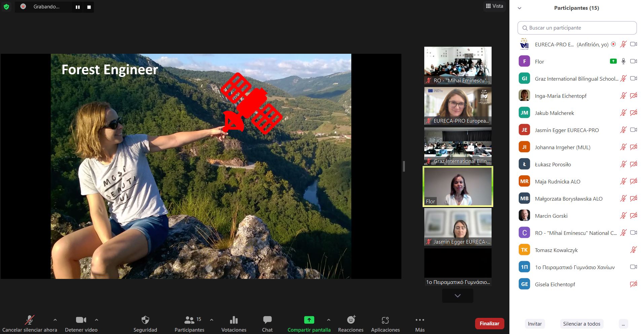The width and height of the screenshot is (644, 334).
Task: Open the Reacciones emoji icon
Action: coord(351,320)
